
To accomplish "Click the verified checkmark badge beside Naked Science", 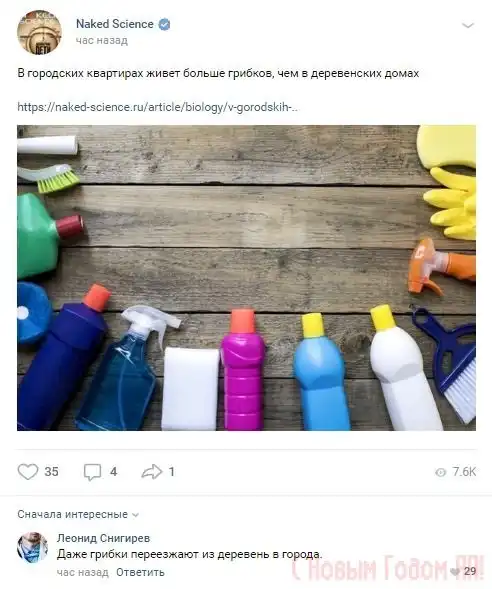I will pos(165,24).
